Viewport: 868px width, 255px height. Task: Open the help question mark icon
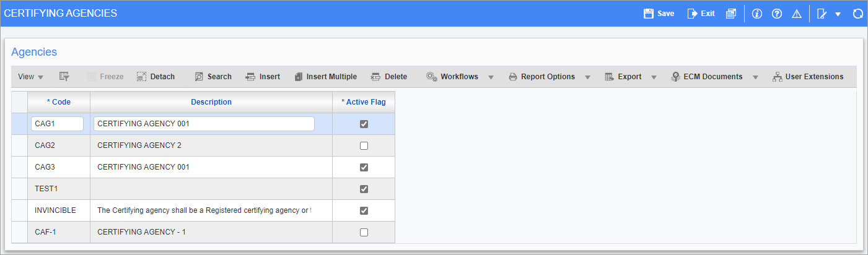coord(776,13)
